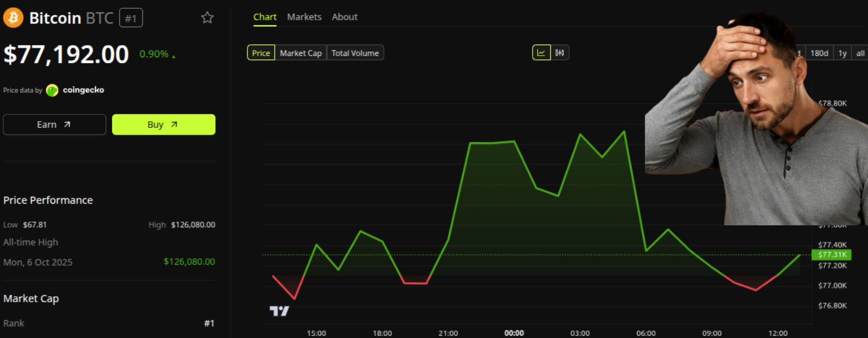Switch to candlestick chart view icon
Image resolution: width=868 pixels, height=338 pixels.
tap(560, 53)
